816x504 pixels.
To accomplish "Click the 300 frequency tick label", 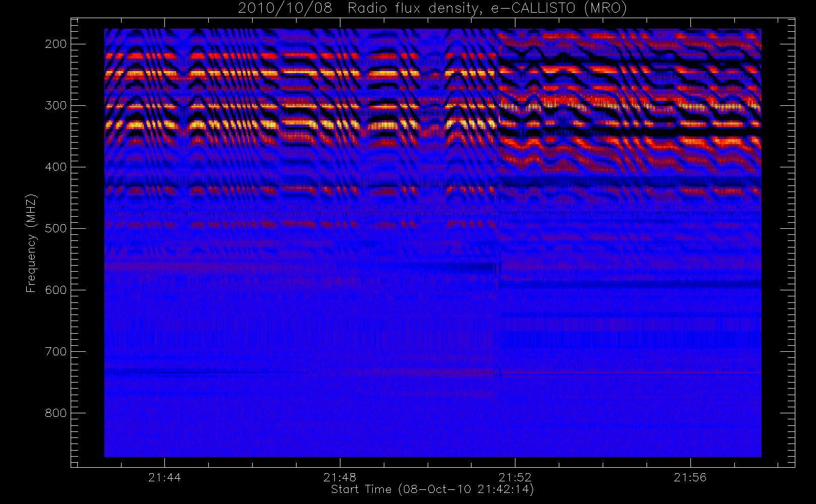I will click(x=56, y=105).
